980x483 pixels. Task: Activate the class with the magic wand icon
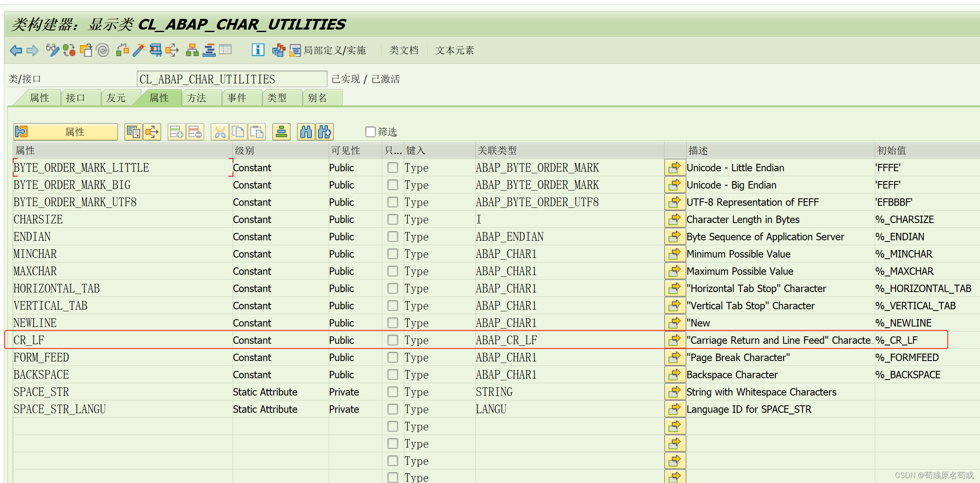(x=139, y=50)
